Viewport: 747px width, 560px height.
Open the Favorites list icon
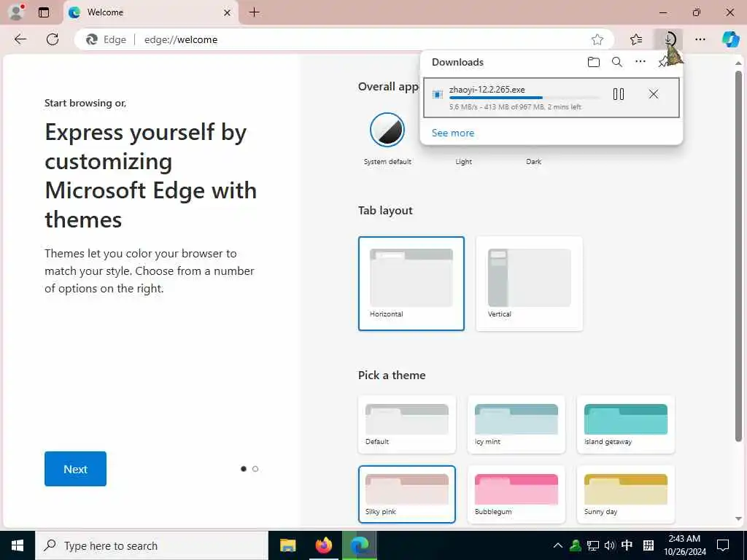point(636,39)
